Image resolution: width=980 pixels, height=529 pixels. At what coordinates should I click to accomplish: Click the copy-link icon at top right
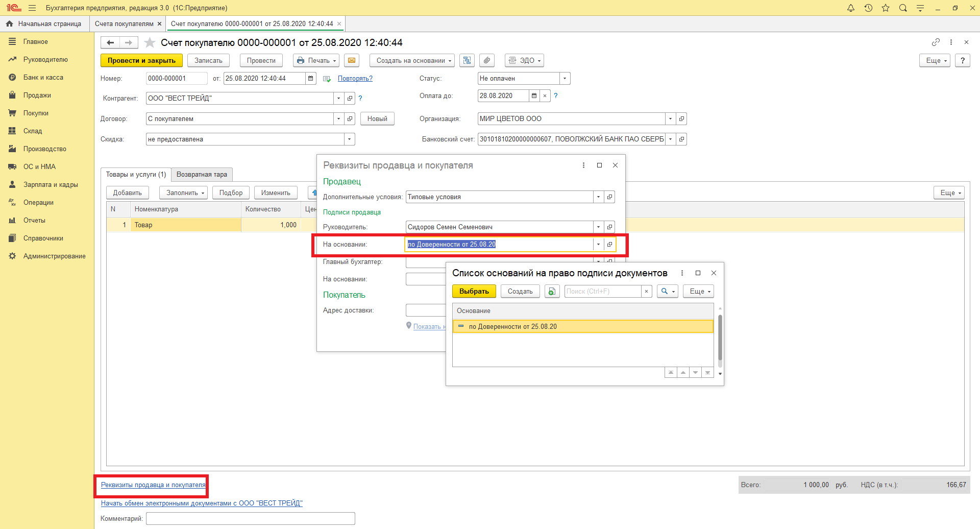tap(936, 42)
